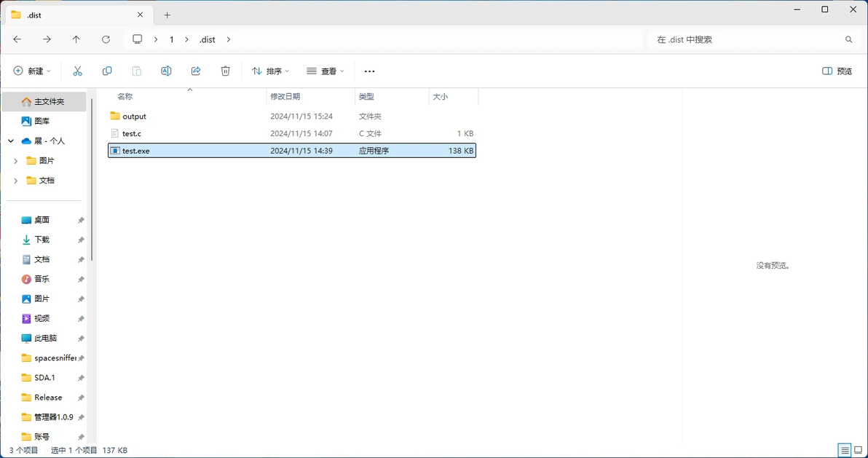Collapse the 展 - 个人 OneDrive node

pos(11,141)
